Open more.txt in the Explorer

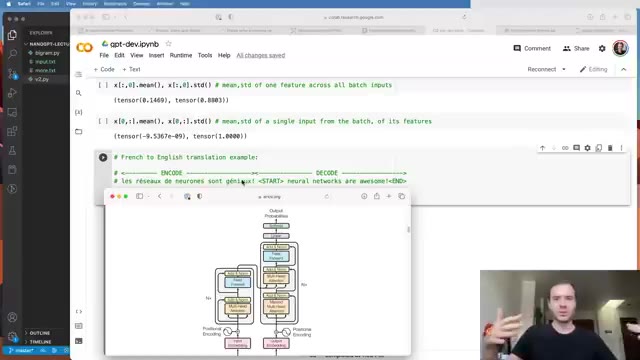(45, 71)
